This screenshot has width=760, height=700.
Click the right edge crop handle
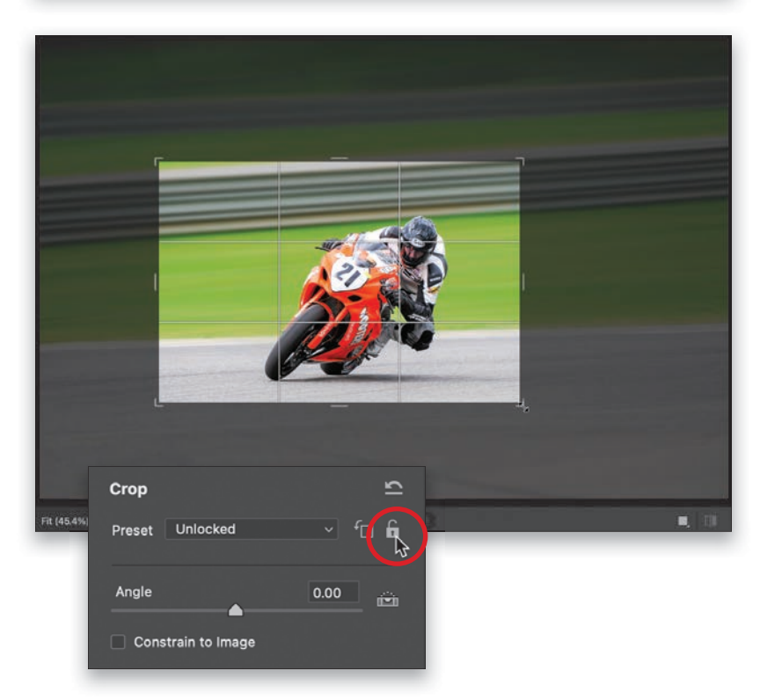pos(522,281)
